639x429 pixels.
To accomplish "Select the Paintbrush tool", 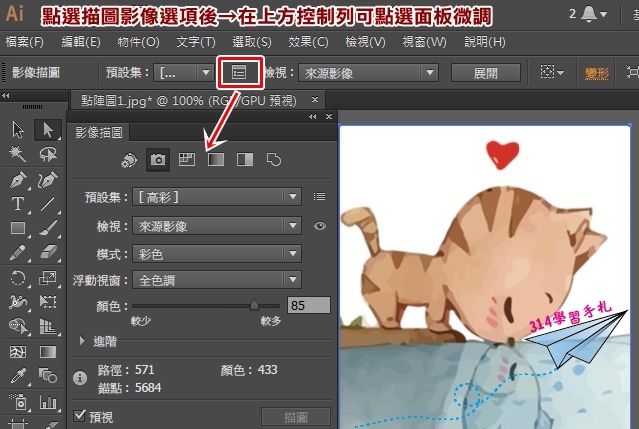I will (x=48, y=228).
